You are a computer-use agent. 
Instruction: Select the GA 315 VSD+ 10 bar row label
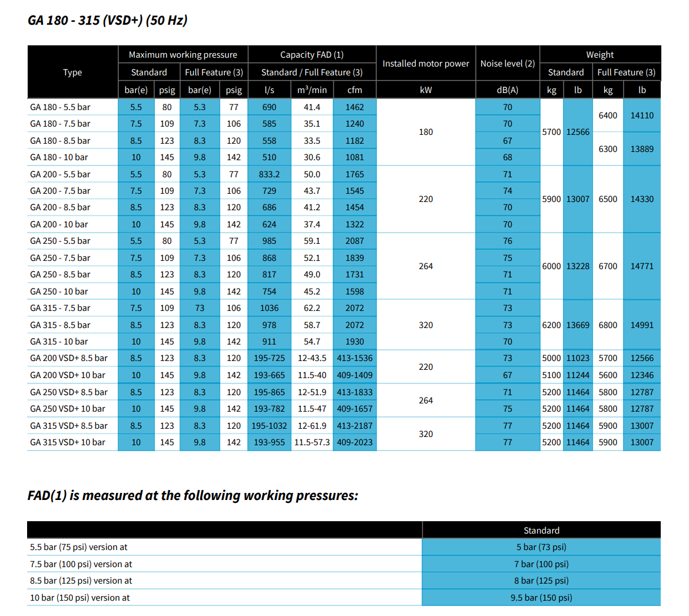click(68, 442)
